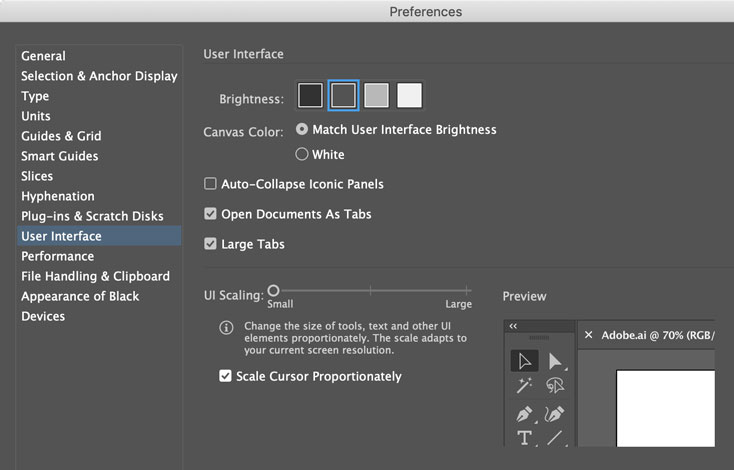
Task: Select the Pen tool icon
Action: (x=524, y=413)
